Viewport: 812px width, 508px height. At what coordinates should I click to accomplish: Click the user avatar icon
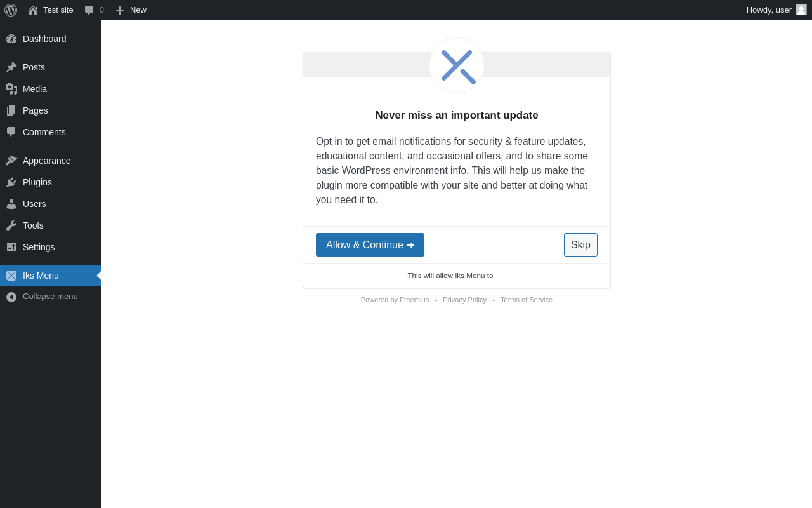pos(801,10)
